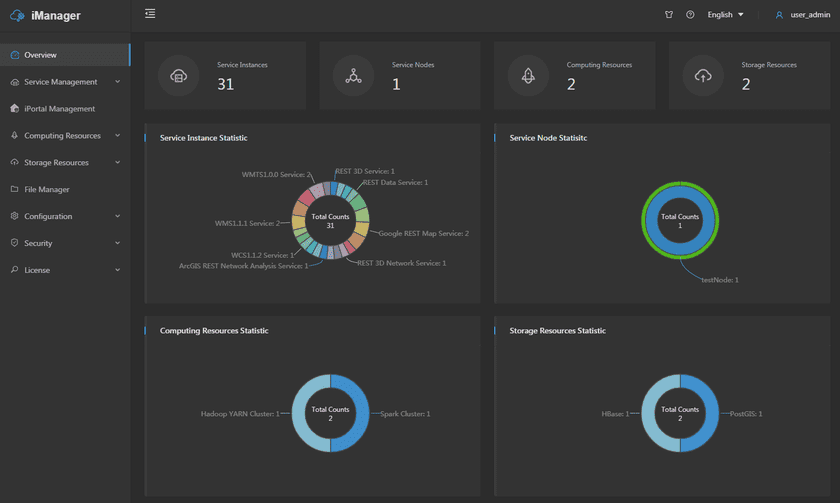Viewport: 840px width, 503px height.
Task: Expand the Configuration sidebar menu
Action: 65,217
